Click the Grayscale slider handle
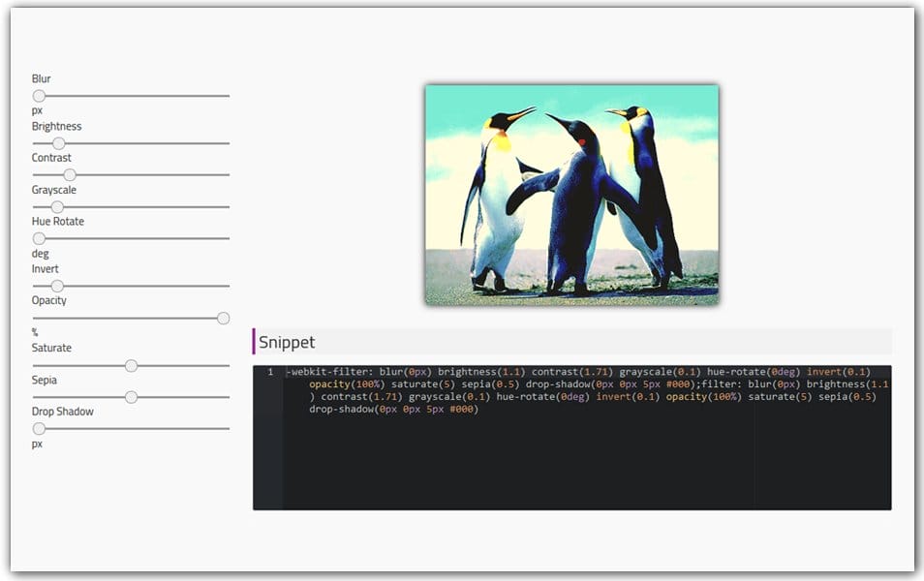Image resolution: width=924 pixels, height=581 pixels. [55, 206]
